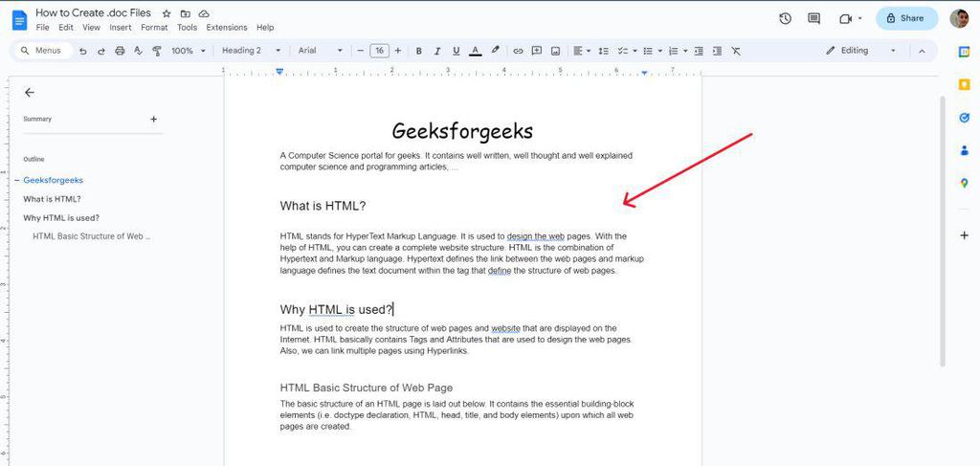Open the Maps side panel
The width and height of the screenshot is (980, 466).
coord(965,183)
